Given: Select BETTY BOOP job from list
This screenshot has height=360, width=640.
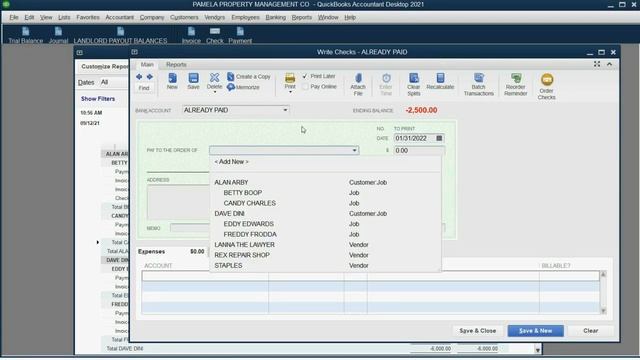Looking at the screenshot, I should (325, 193).
